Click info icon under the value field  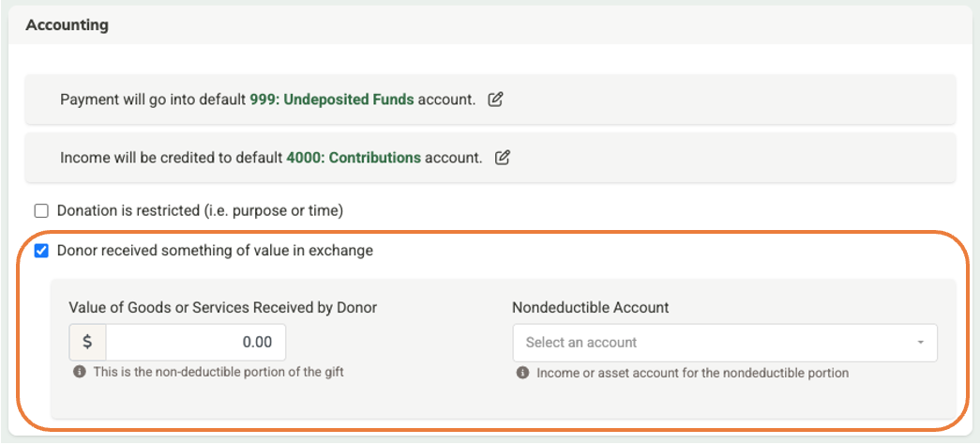coord(80,372)
